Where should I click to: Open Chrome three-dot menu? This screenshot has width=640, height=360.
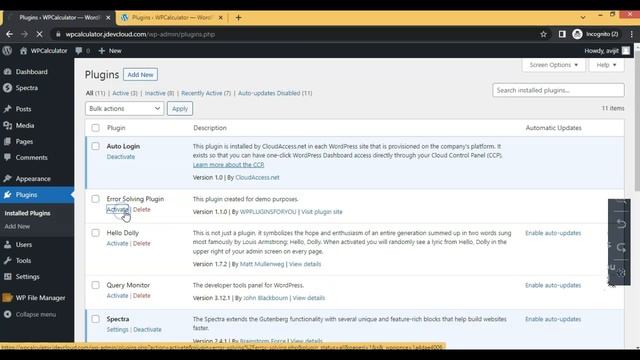[x=631, y=34]
